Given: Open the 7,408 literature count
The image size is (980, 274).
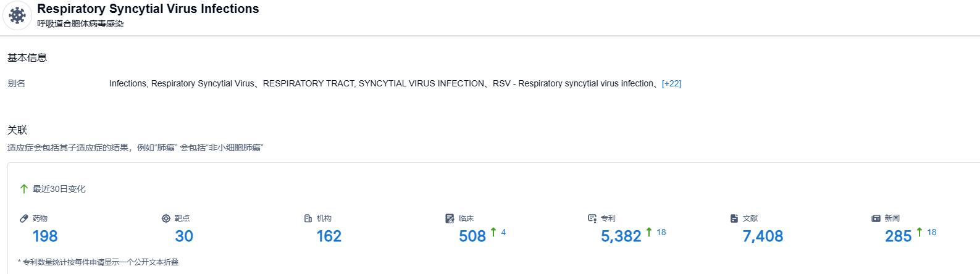Looking at the screenshot, I should tap(763, 236).
